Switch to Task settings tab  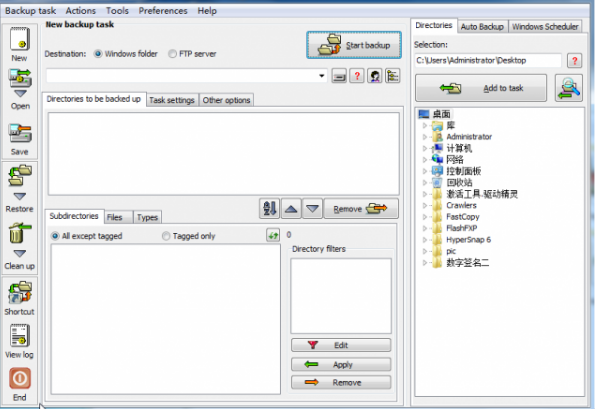pos(172,100)
